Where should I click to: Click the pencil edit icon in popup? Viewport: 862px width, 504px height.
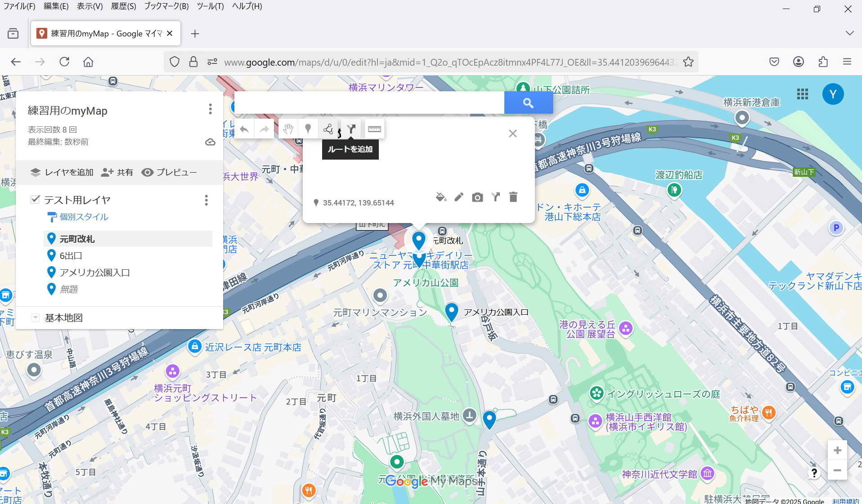coord(459,197)
